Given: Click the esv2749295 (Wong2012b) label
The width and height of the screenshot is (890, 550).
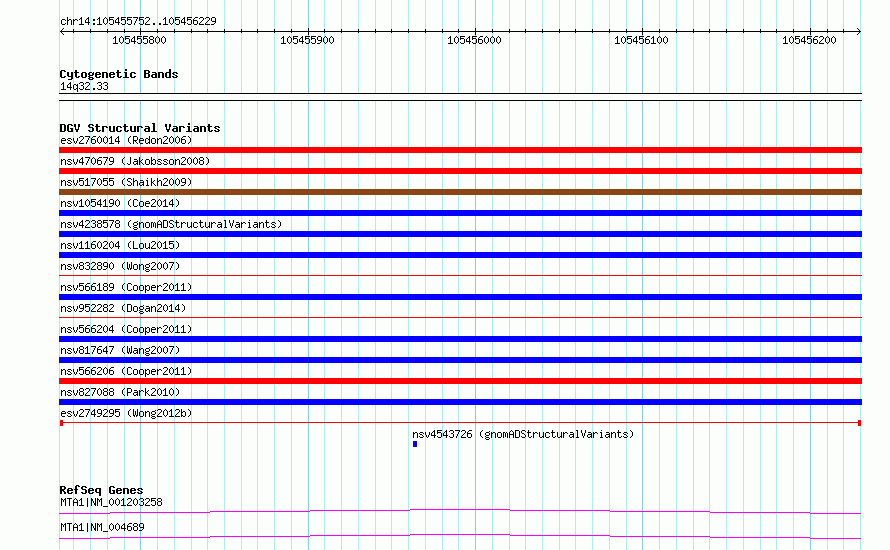Looking at the screenshot, I should 126,413.
